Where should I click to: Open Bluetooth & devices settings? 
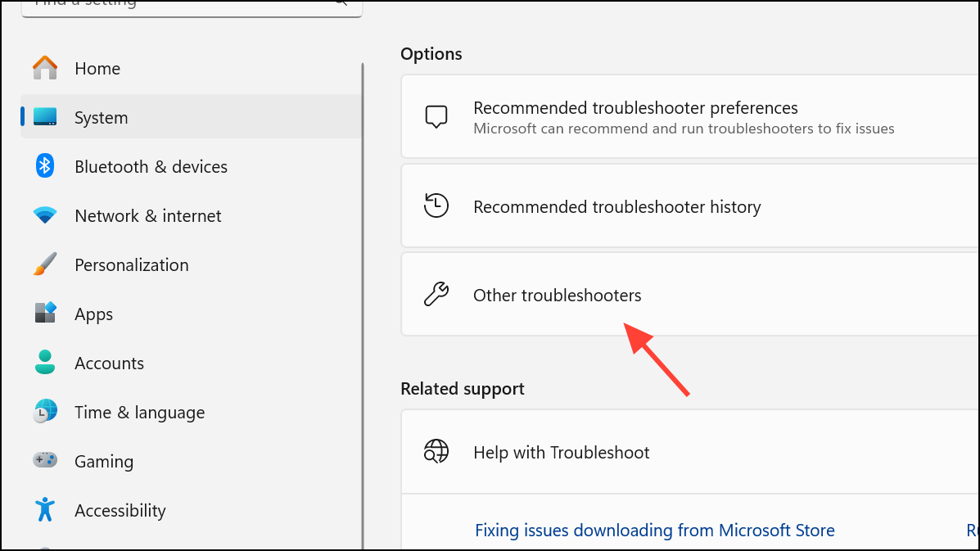click(x=151, y=167)
